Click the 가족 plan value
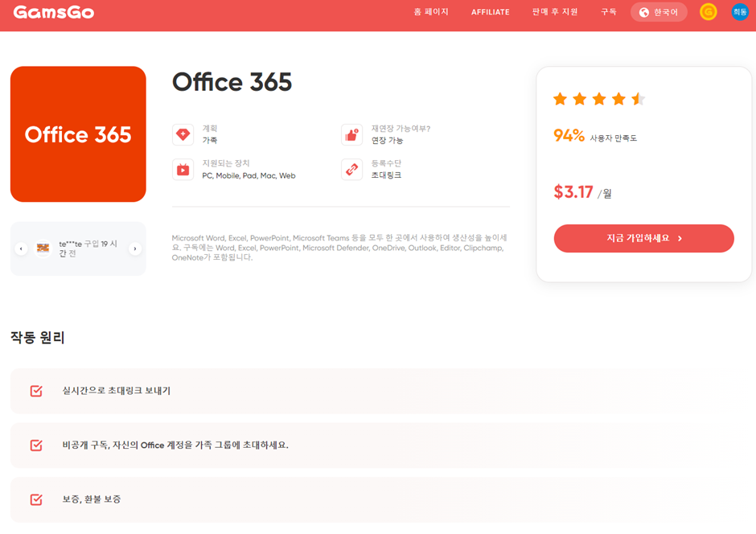The width and height of the screenshot is (756, 534). (210, 140)
